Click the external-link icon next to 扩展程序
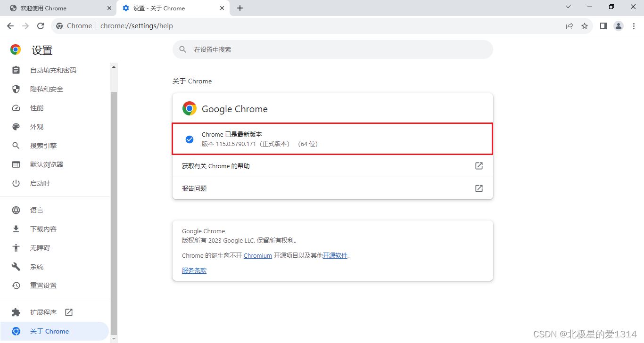The height and width of the screenshot is (343, 644). pos(69,312)
